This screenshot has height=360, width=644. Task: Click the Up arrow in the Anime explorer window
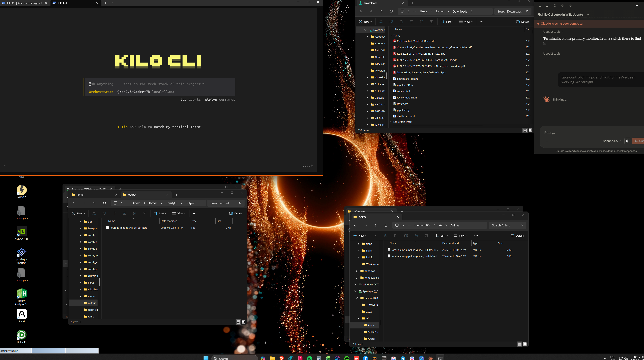point(376,225)
